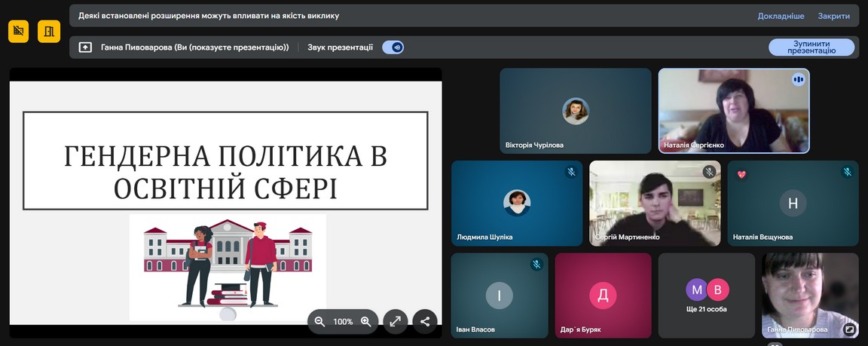The image size is (868, 346).
Task: Click Закрити to dismiss the extensions notice
Action: click(833, 16)
